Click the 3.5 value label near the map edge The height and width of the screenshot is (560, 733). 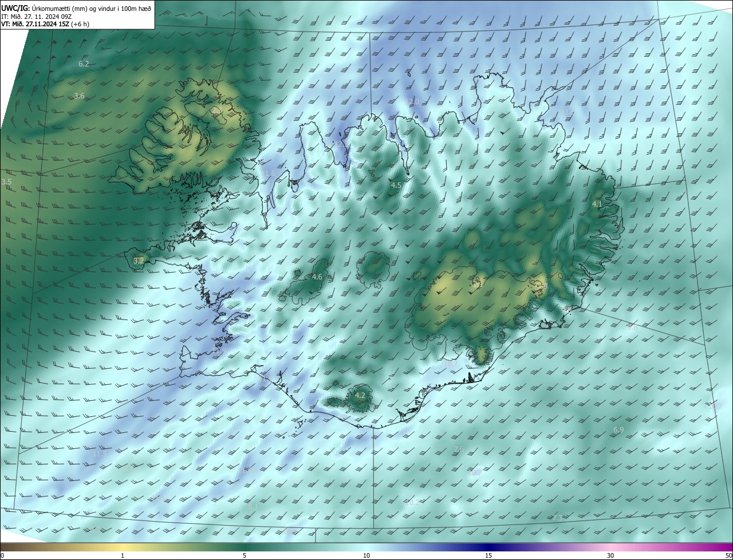point(7,182)
